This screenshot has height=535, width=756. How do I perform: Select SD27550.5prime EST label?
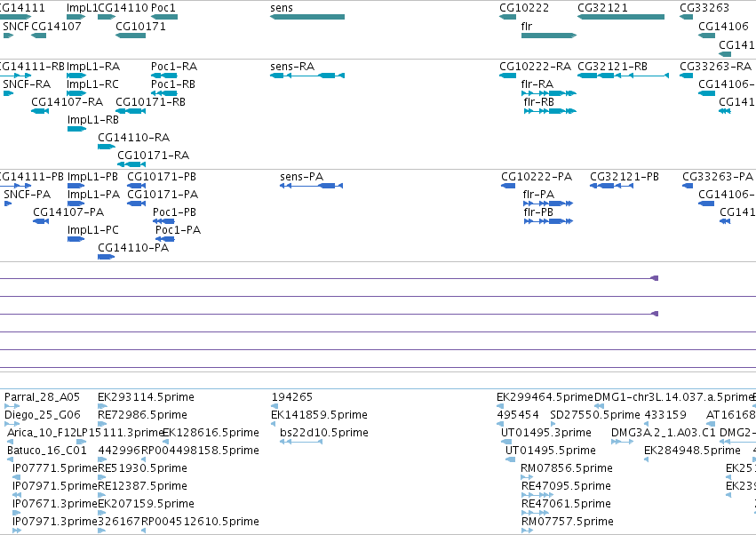click(595, 415)
